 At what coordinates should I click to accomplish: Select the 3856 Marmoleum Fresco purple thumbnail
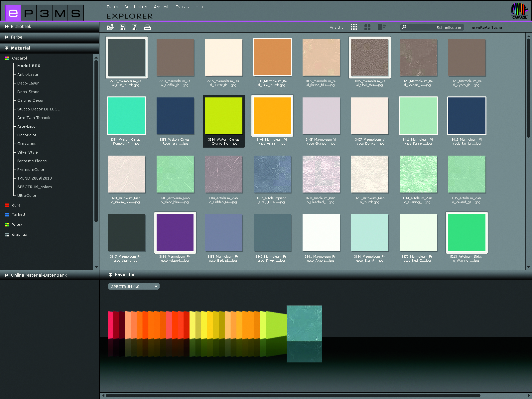coord(175,233)
